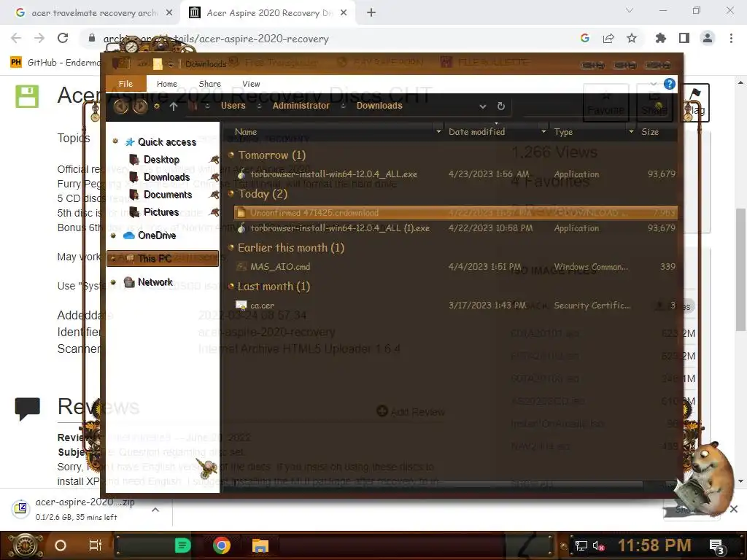Screen dimensions: 747x560
Task: Open the View ribbon tab
Action: (251, 84)
